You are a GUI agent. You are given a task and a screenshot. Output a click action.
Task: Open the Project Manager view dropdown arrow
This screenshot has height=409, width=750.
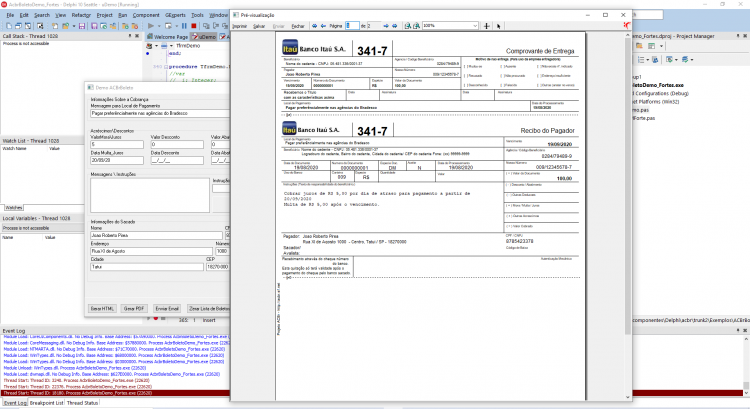pyautogui.click(x=662, y=46)
